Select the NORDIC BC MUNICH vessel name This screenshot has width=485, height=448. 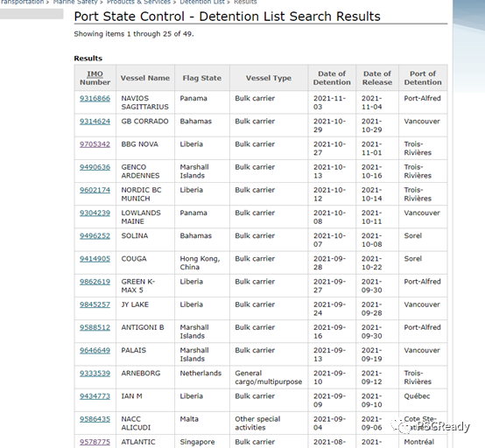(x=141, y=194)
